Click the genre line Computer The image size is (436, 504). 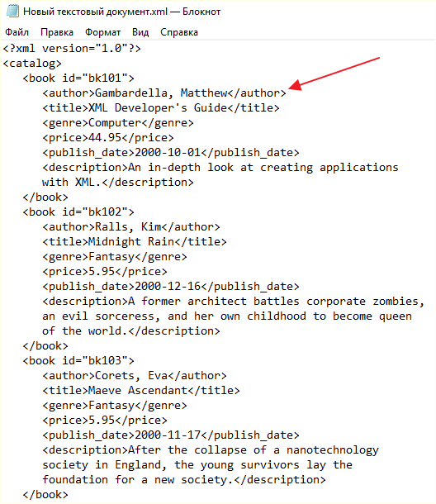point(118,123)
